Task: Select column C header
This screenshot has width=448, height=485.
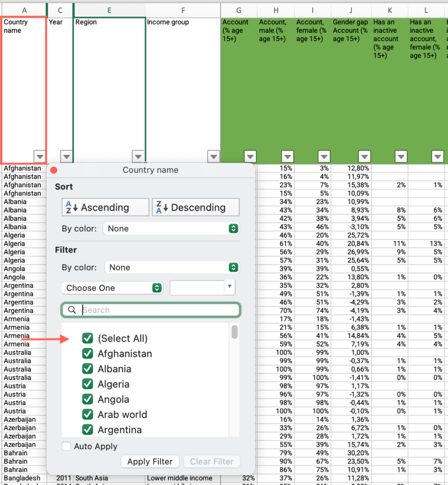Action: point(60,10)
